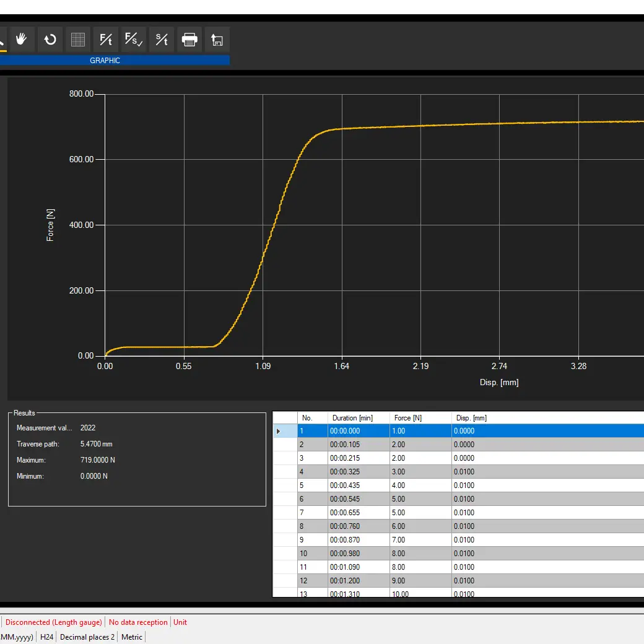Select row 1 using its row selector arrow
This screenshot has width=644, height=644.
click(x=279, y=431)
